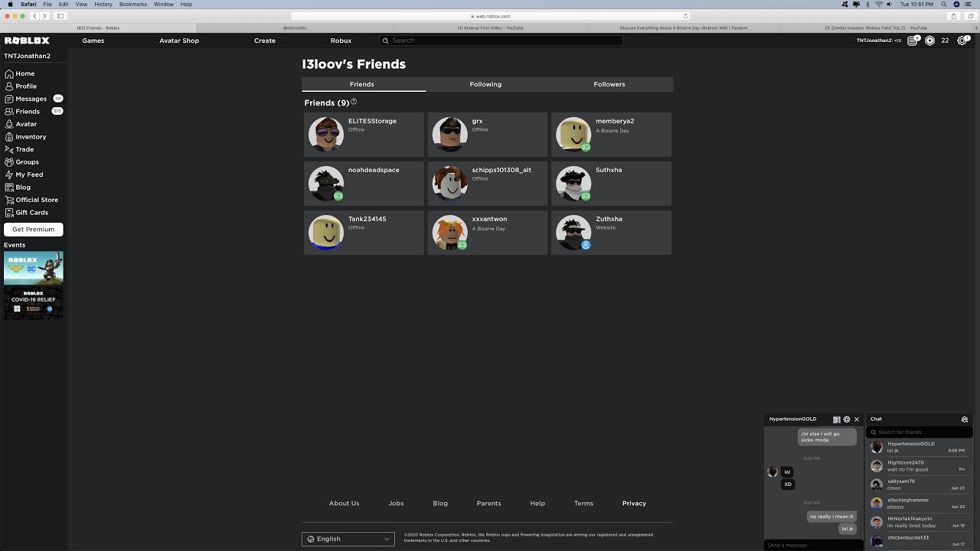This screenshot has height=551, width=980.
Task: Open the Safari Bookmarks menu
Action: (133, 5)
